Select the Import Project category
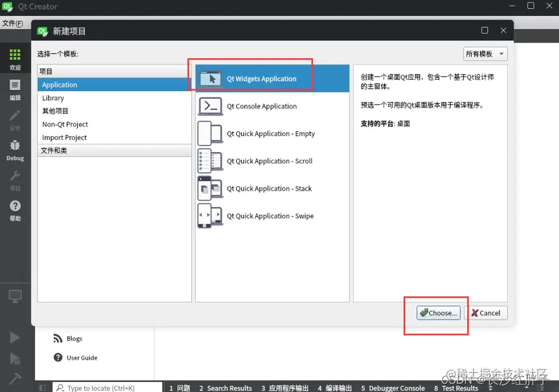 (x=115, y=137)
